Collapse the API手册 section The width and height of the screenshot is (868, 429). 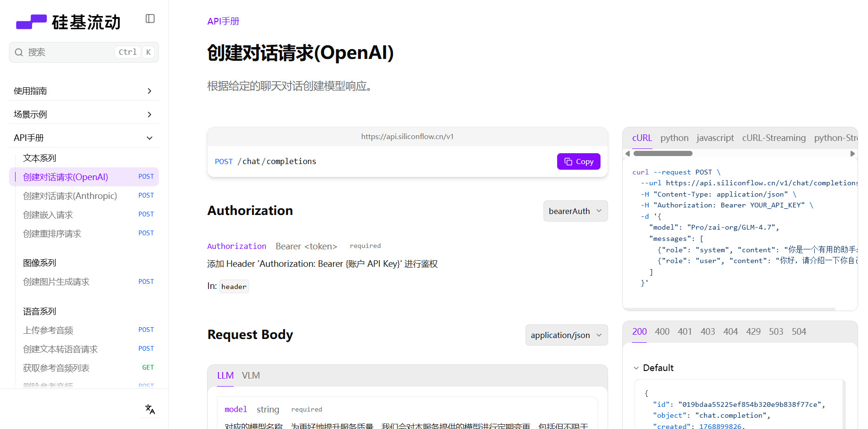(x=84, y=138)
